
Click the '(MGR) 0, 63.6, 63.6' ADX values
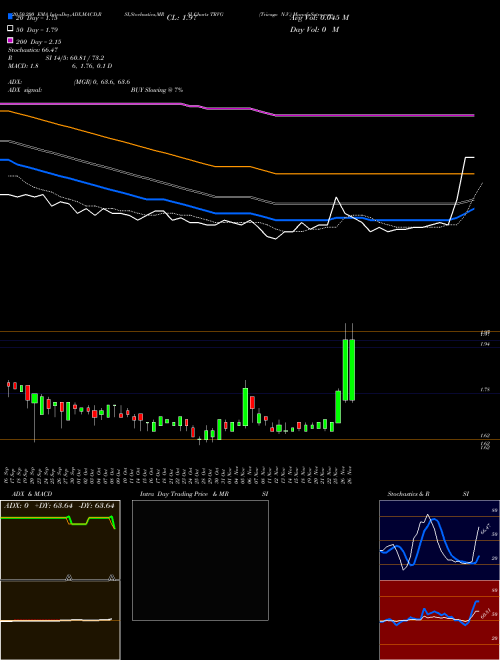click(102, 82)
